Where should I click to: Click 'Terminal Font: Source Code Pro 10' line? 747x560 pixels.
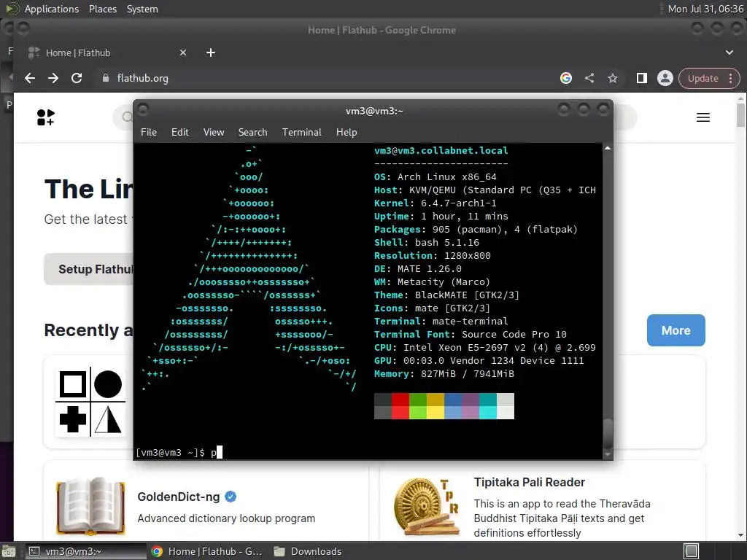point(471,334)
